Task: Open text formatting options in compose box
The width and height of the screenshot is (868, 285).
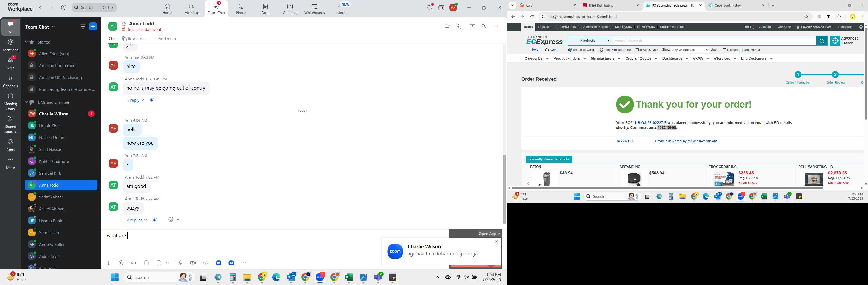Action: 109,263
